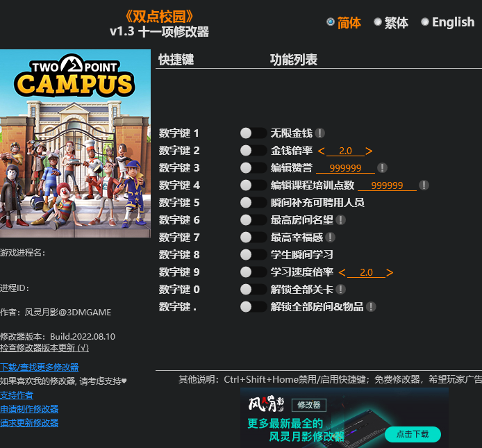
Task: Click the 申请制作修改器 link
Action: 29,409
